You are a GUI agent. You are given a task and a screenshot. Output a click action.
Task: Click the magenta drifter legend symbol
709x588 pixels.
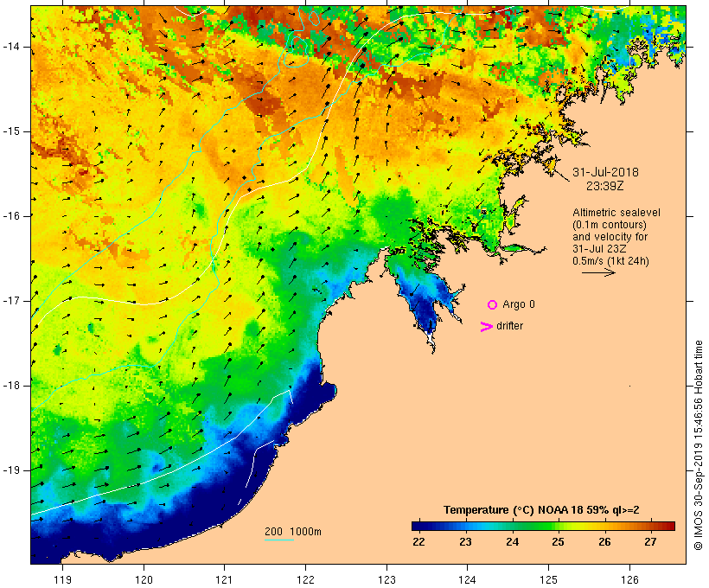486,327
